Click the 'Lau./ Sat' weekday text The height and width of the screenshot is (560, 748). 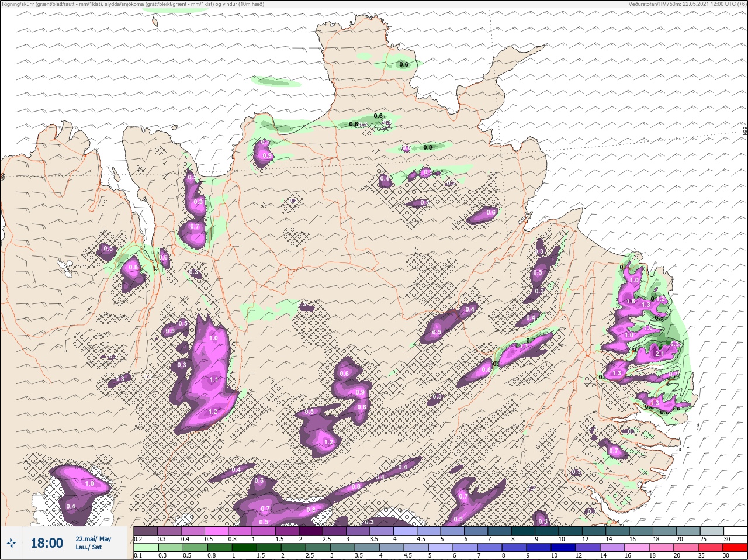click(88, 547)
